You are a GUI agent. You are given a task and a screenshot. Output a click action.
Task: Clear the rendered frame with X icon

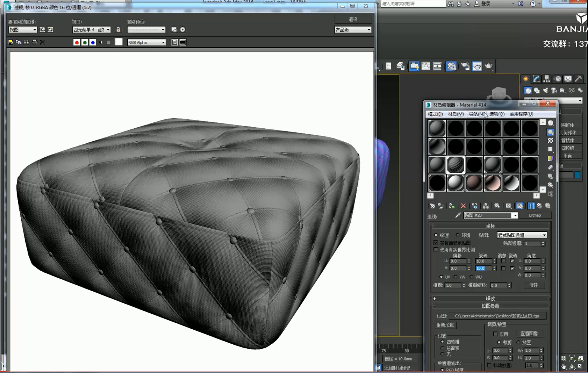point(42,42)
